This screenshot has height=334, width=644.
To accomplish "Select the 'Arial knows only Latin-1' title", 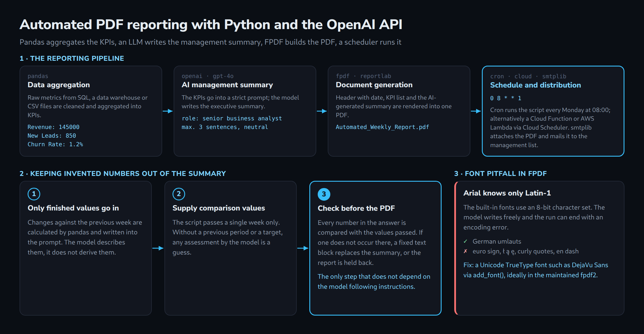I will pos(507,193).
